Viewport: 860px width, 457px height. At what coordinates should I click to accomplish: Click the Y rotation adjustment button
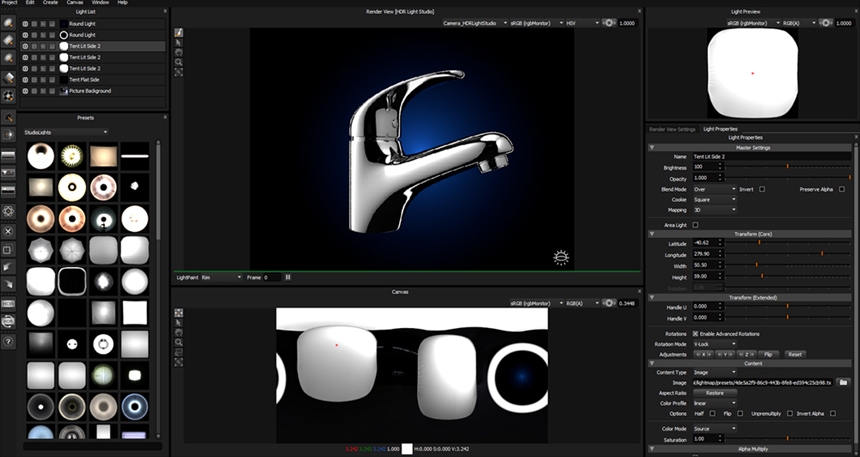click(x=725, y=354)
